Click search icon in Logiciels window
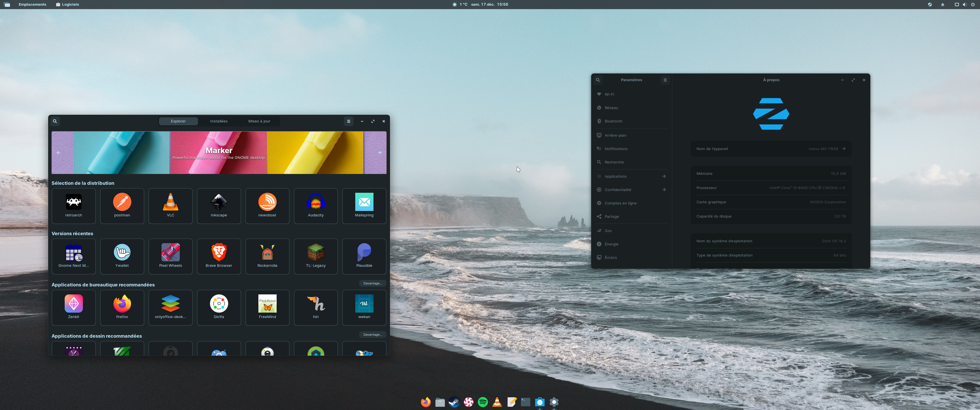 [55, 121]
